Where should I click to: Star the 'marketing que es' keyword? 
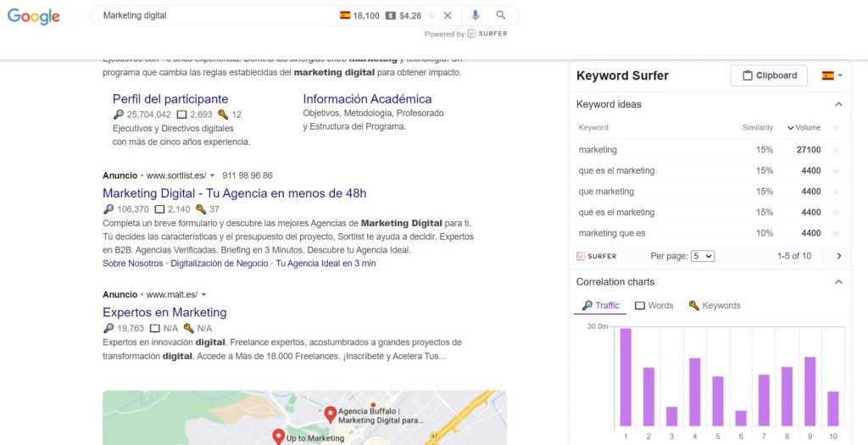(835, 233)
